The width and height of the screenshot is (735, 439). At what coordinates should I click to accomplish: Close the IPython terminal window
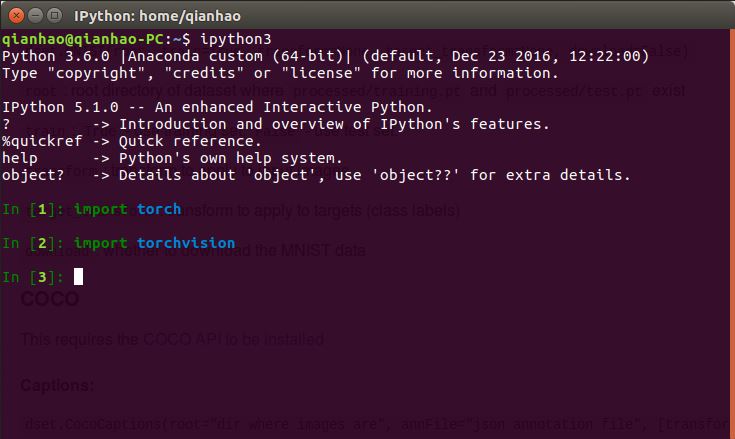point(14,15)
